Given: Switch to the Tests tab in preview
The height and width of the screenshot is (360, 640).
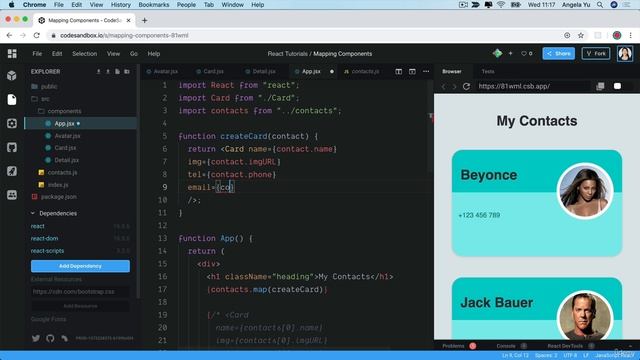Looking at the screenshot, I should click(488, 71).
